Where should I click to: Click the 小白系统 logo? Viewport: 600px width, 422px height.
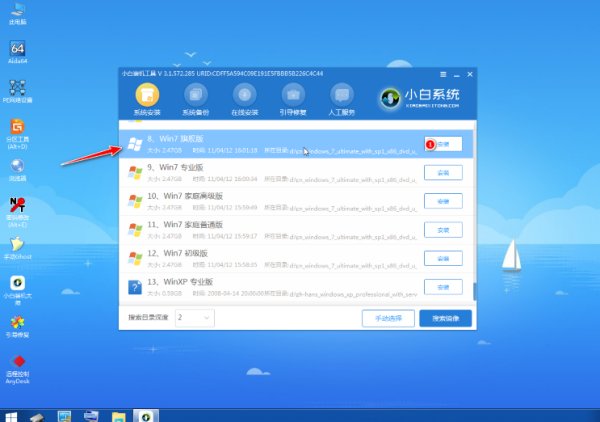coord(419,98)
